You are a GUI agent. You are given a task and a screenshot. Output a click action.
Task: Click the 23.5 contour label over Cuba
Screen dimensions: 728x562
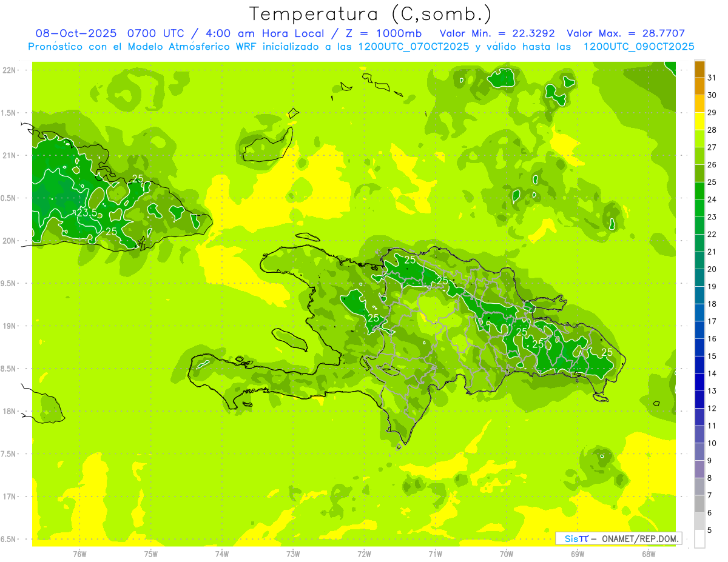pyautogui.click(x=86, y=213)
